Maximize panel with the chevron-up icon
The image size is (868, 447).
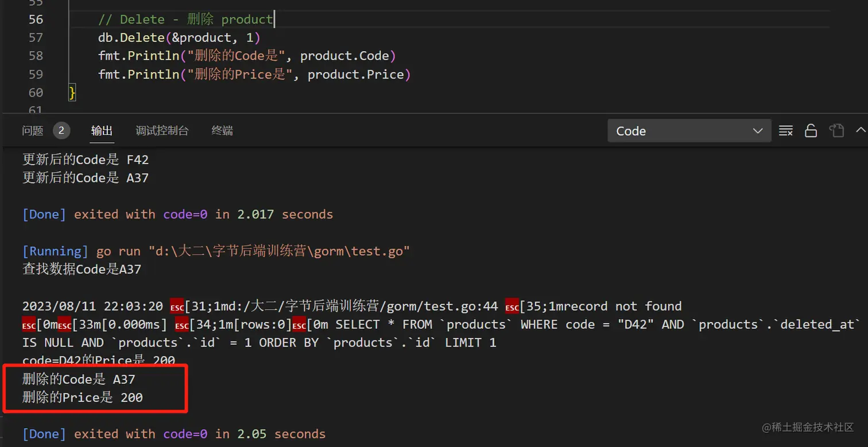click(861, 130)
